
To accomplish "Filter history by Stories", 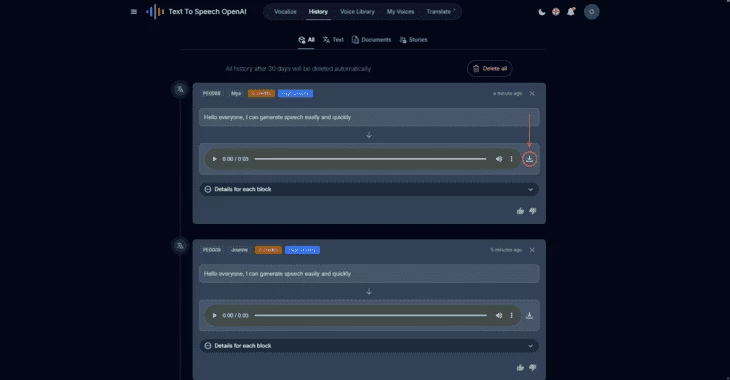I will 413,40.
